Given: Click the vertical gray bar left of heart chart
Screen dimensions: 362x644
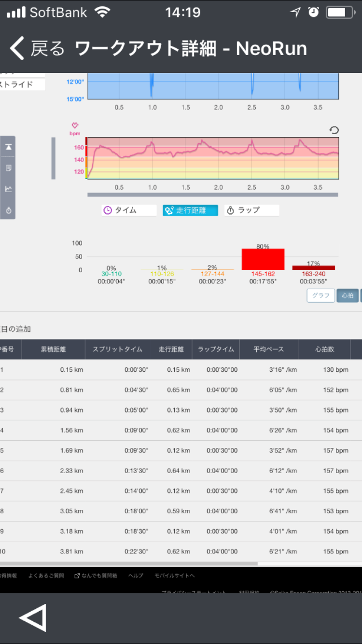Looking at the screenshot, I should [x=53, y=158].
